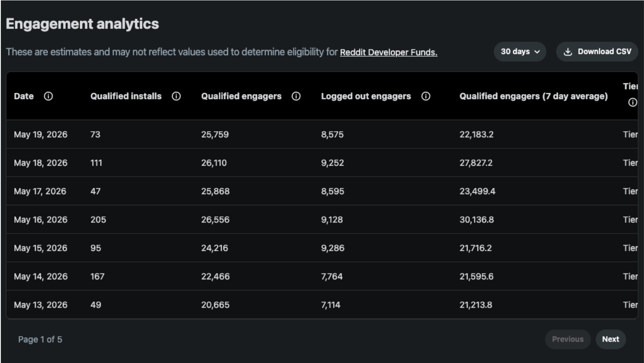Go to the Next page
The image size is (644, 363).
click(x=611, y=339)
